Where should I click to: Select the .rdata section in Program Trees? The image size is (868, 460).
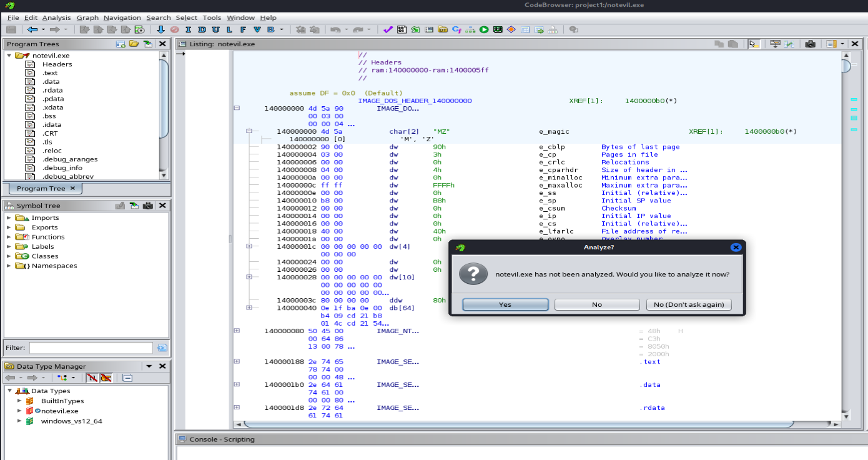point(52,90)
